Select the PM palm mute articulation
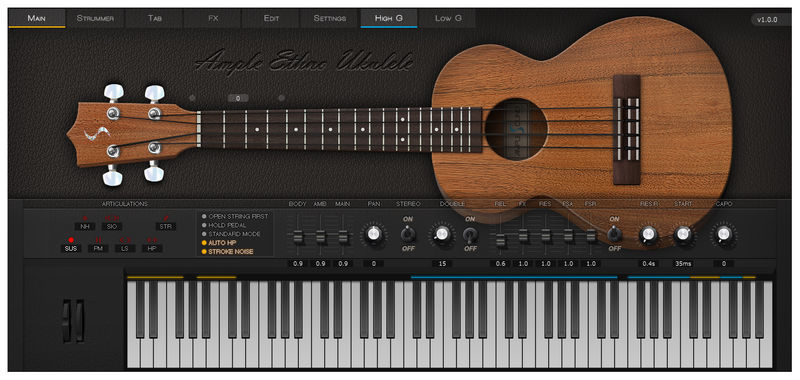Image resolution: width=800 pixels, height=380 pixels. click(98, 248)
